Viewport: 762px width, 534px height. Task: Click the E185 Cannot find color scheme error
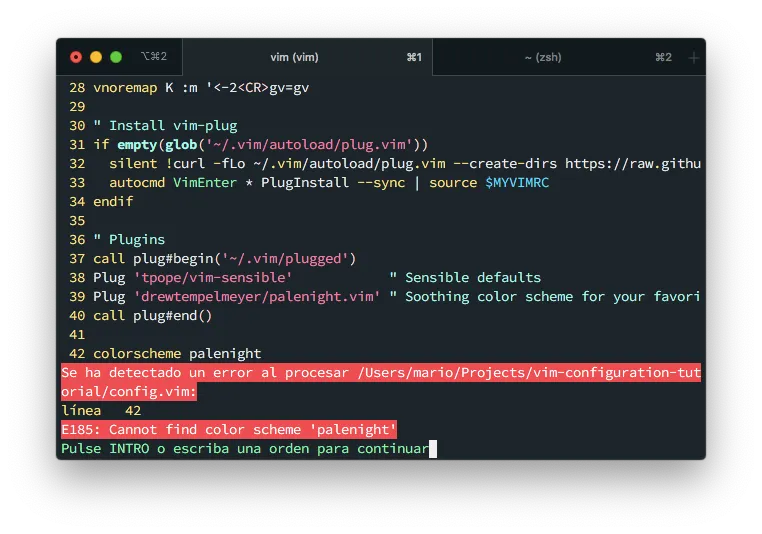coord(229,430)
